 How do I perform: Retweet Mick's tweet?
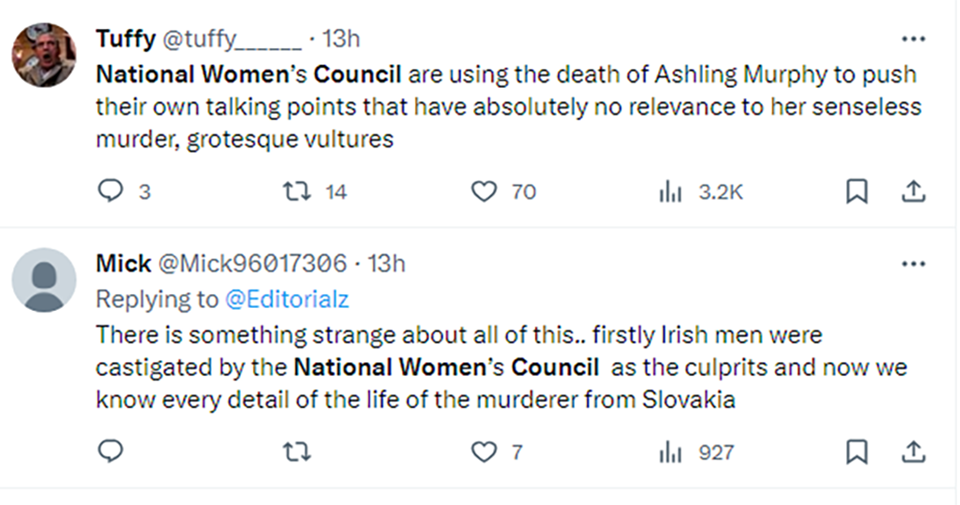coord(297,452)
